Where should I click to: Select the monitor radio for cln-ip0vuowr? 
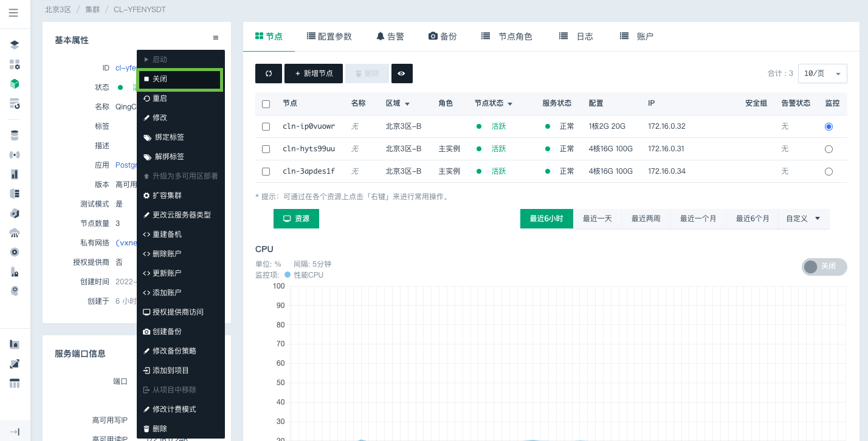(828, 126)
